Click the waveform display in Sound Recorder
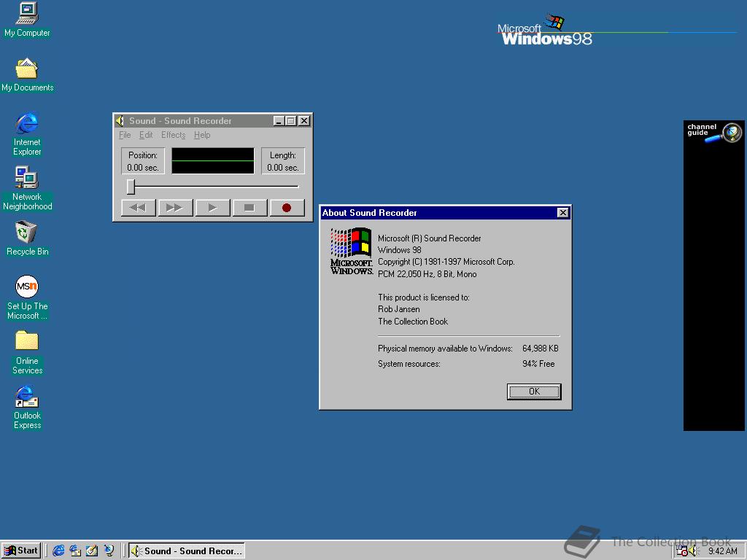This screenshot has width=747, height=560. (213, 161)
